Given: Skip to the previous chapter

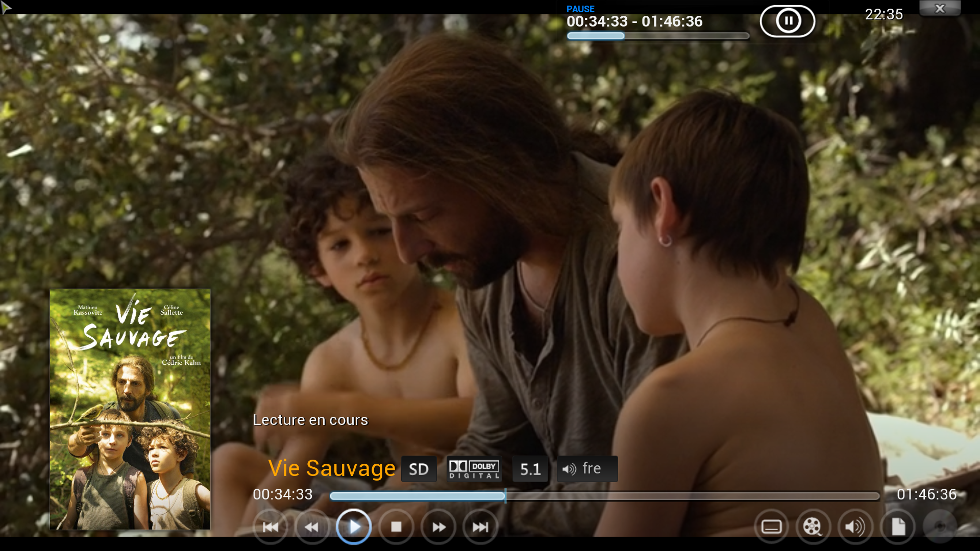Looking at the screenshot, I should (x=270, y=527).
